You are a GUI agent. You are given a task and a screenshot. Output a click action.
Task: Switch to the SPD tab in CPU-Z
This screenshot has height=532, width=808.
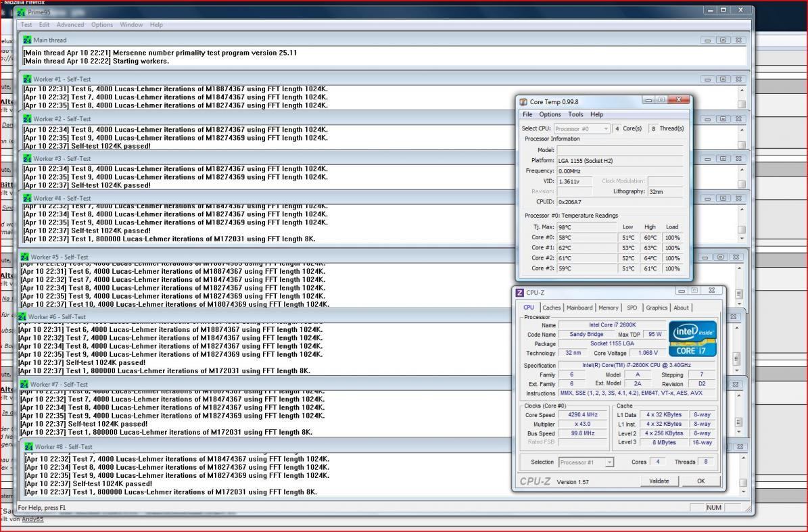[632, 308]
